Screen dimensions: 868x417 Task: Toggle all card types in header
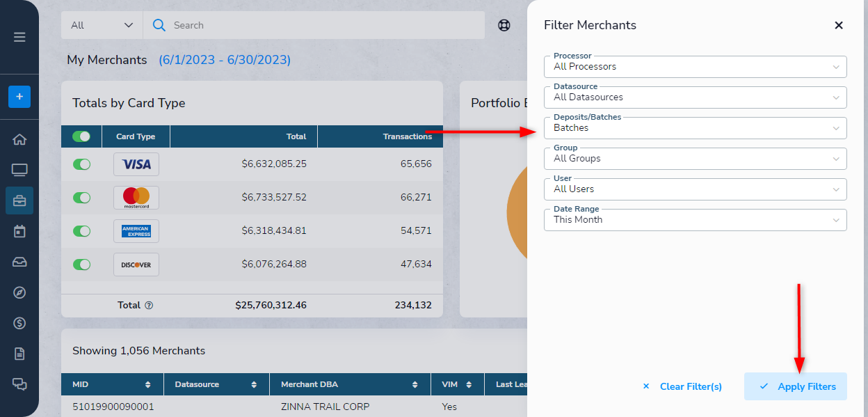click(x=81, y=136)
